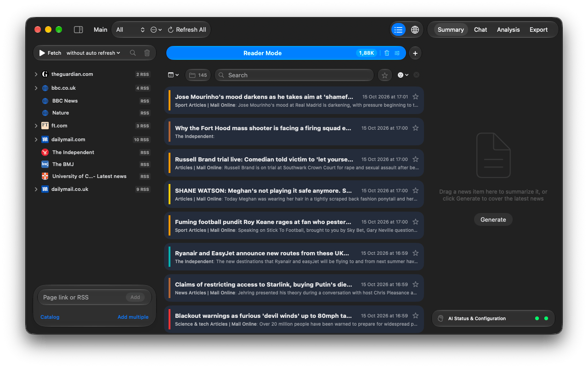
Task: Click the 145 folder counter
Action: (198, 75)
